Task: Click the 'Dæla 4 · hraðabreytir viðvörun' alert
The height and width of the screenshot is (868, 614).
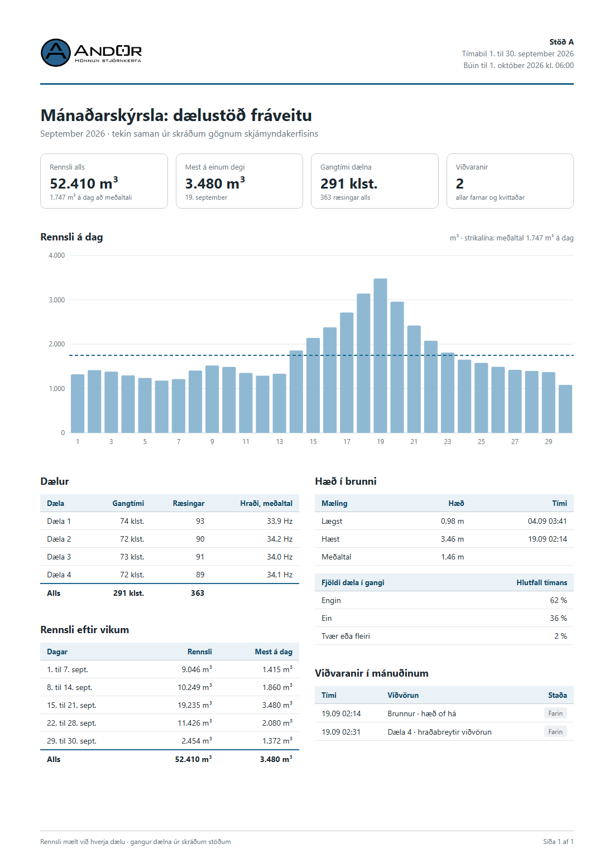Action: [x=439, y=732]
